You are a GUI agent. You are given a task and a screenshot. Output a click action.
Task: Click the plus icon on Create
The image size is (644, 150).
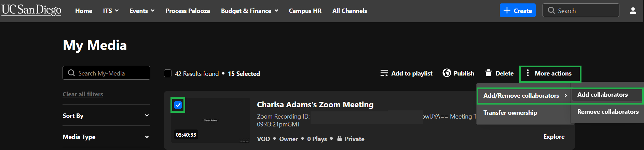[507, 11]
